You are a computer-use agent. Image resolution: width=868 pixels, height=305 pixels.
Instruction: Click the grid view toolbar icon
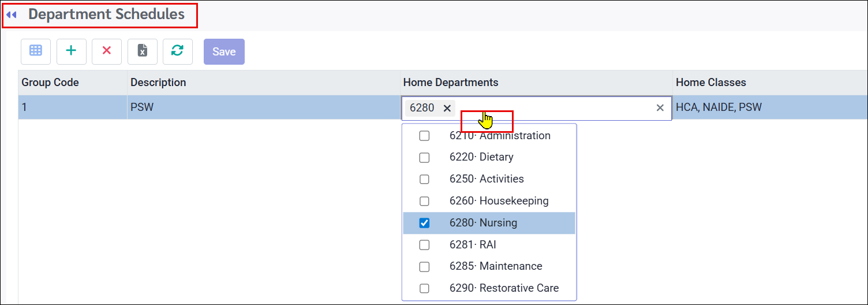point(36,51)
